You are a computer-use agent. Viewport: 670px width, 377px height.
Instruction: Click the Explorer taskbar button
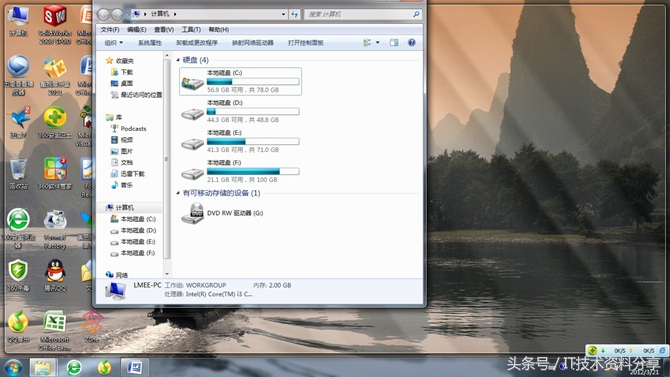tap(43, 367)
